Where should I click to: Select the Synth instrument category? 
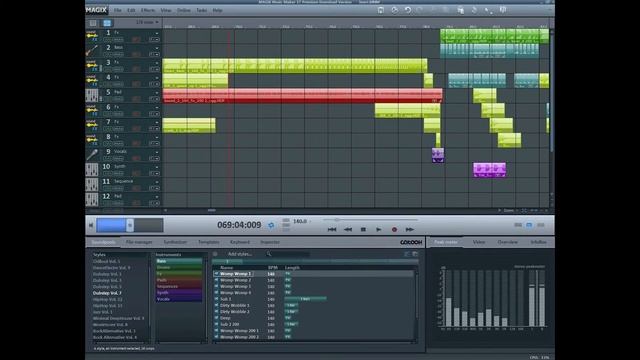179,293
